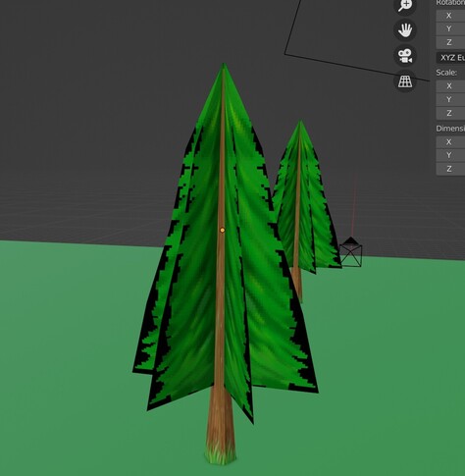Image resolution: width=465 pixels, height=476 pixels.
Task: Select the wireframe camera object near the back tree
Action: (x=351, y=252)
